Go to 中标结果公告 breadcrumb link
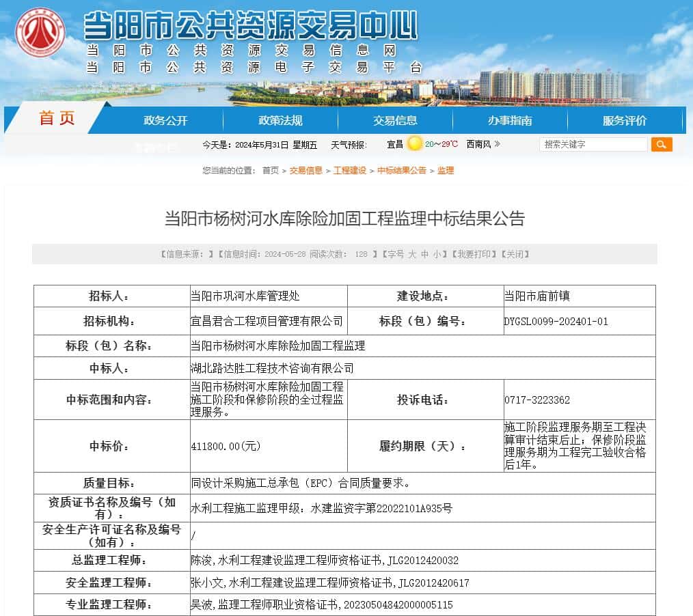The height and width of the screenshot is (616, 693). (x=401, y=171)
